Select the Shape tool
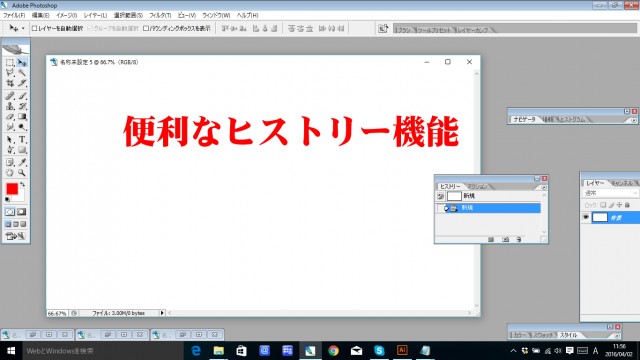The width and height of the screenshot is (640, 360). click(22, 150)
